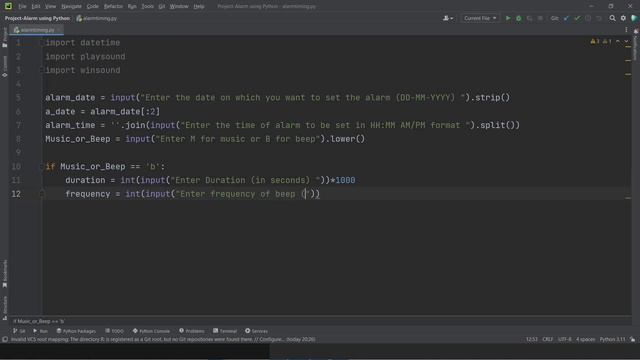Screen dimensions: 640x360
Task: Click the Stop process square icon
Action: [x=540, y=18]
